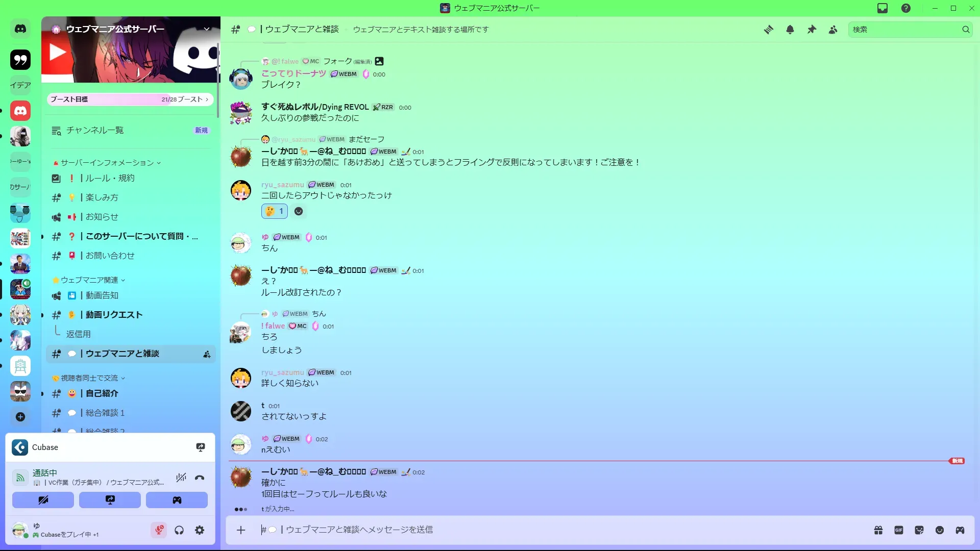Open user settings gear icon

[x=200, y=530]
